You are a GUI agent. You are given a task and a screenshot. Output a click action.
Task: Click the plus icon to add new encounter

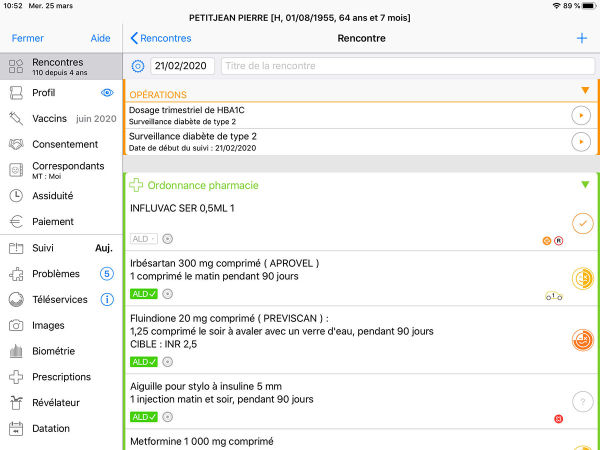[x=581, y=38]
